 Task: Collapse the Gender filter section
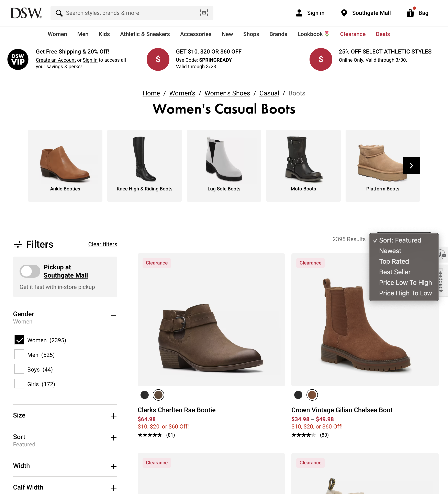pyautogui.click(x=113, y=315)
